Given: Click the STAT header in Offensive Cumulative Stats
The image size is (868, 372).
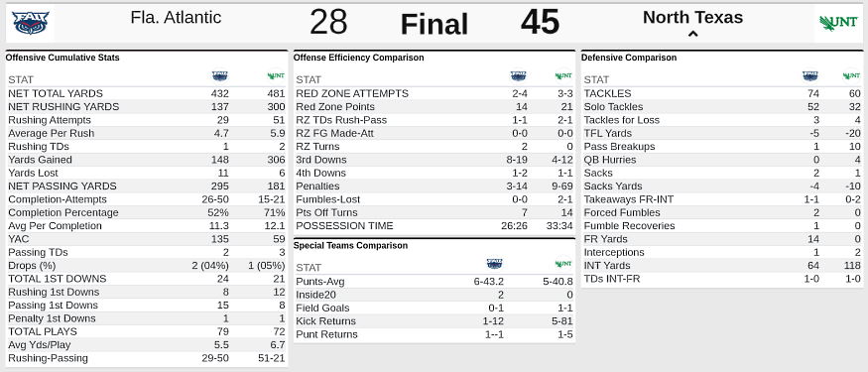Looking at the screenshot, I should point(21,79).
